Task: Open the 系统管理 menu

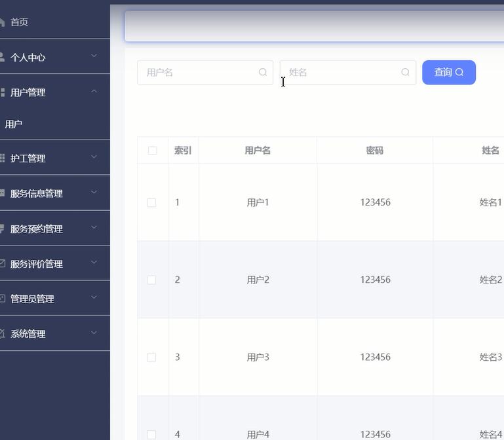Action: 55,334
